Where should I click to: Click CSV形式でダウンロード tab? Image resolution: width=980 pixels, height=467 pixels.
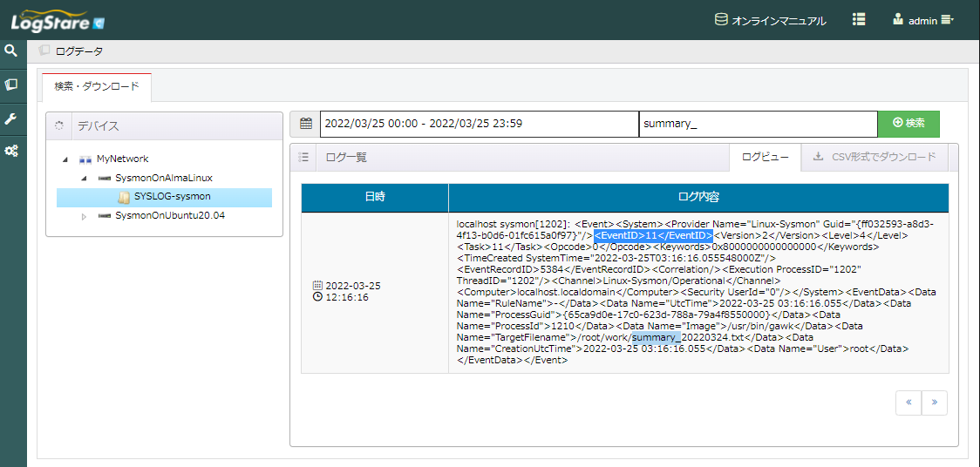(x=874, y=158)
